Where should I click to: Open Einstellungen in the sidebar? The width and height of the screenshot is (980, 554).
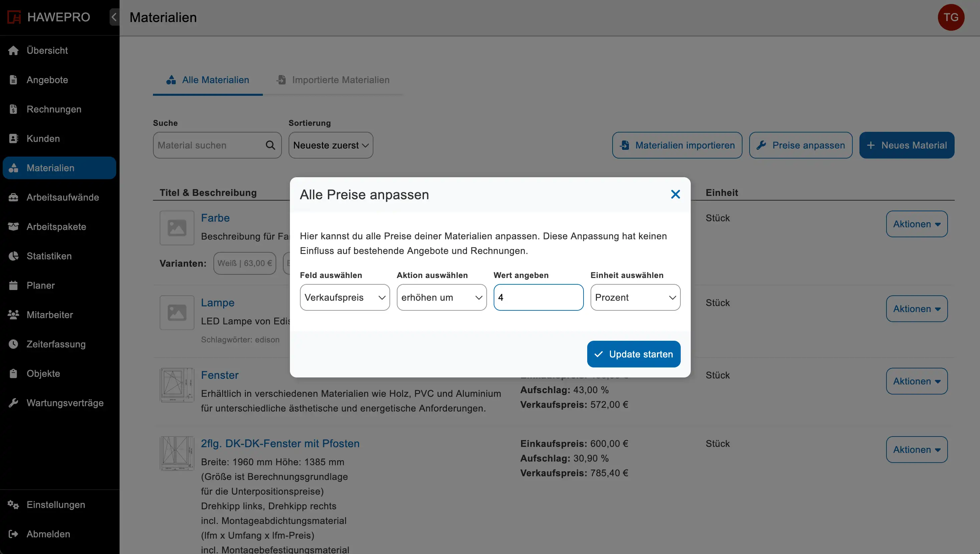click(55, 505)
